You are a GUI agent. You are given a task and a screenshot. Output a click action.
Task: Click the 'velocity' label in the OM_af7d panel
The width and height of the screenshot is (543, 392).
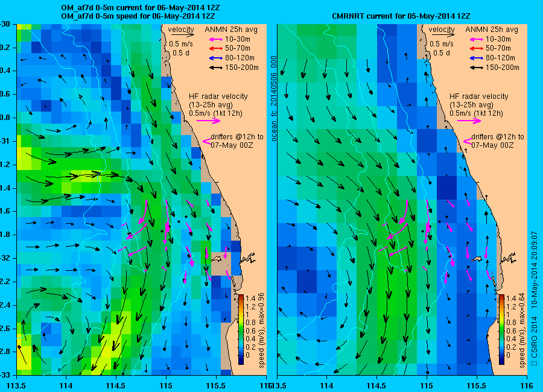[x=181, y=30]
